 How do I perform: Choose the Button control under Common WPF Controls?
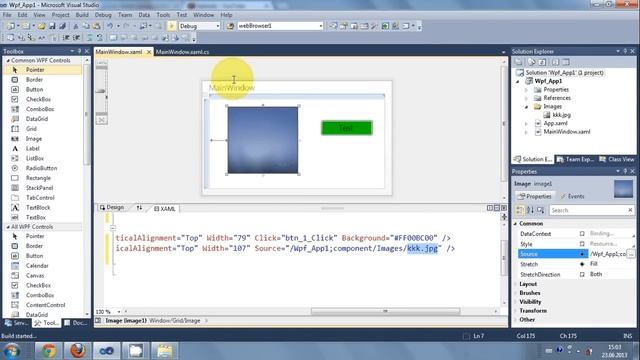(x=34, y=89)
